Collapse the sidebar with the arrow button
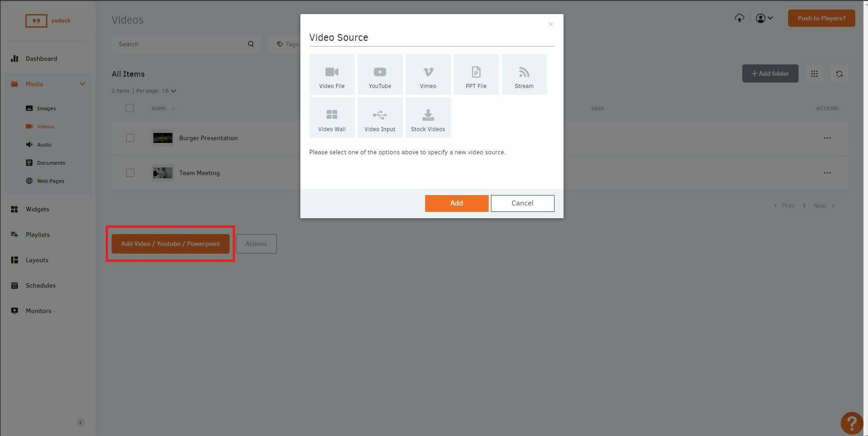 (x=80, y=422)
